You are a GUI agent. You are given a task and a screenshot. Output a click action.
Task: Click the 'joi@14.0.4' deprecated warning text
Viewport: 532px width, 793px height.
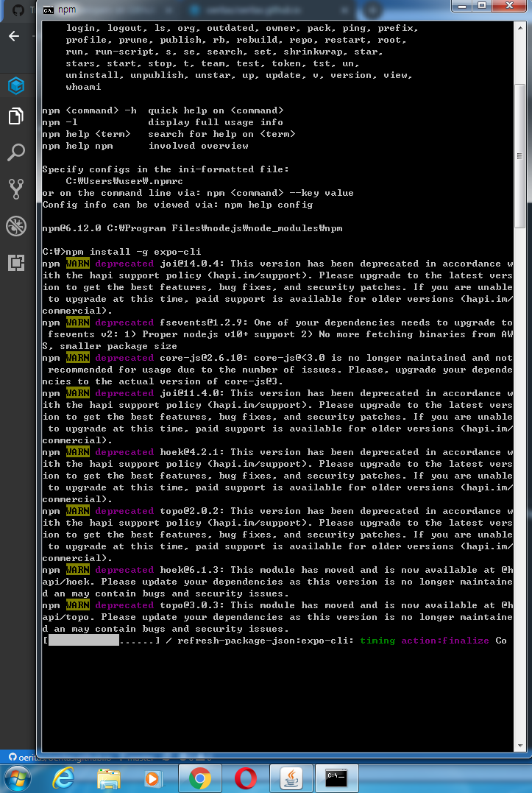(277, 287)
